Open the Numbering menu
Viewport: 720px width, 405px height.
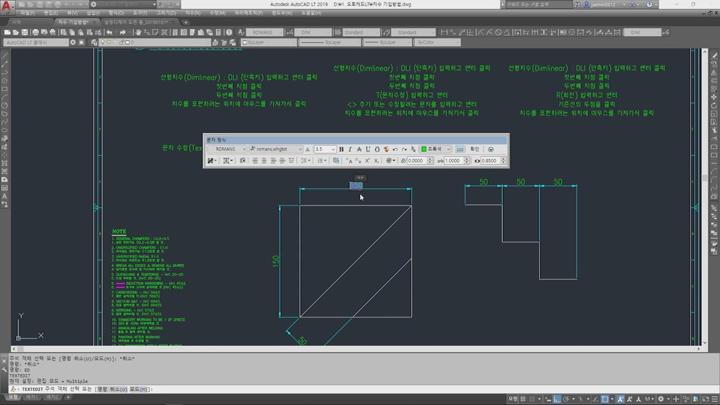pos(322,161)
